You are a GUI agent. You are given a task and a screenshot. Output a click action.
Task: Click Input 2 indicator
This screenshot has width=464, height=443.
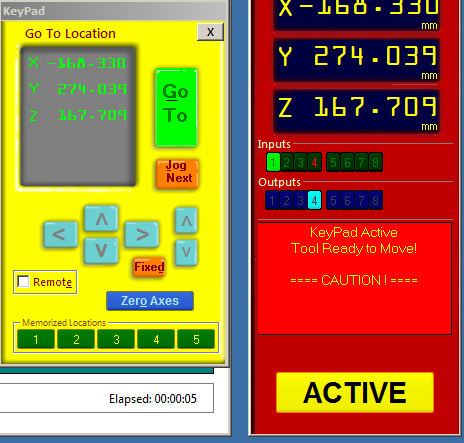(x=287, y=162)
